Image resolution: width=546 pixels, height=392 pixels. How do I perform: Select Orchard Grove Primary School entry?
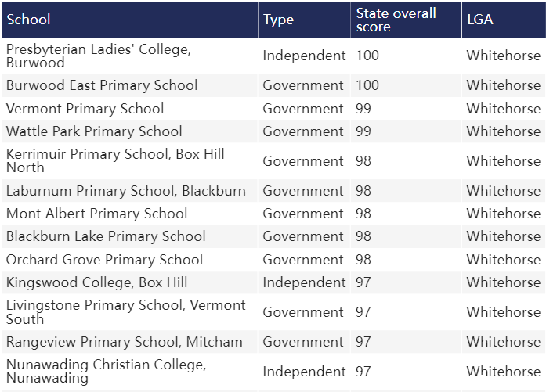pyautogui.click(x=104, y=260)
